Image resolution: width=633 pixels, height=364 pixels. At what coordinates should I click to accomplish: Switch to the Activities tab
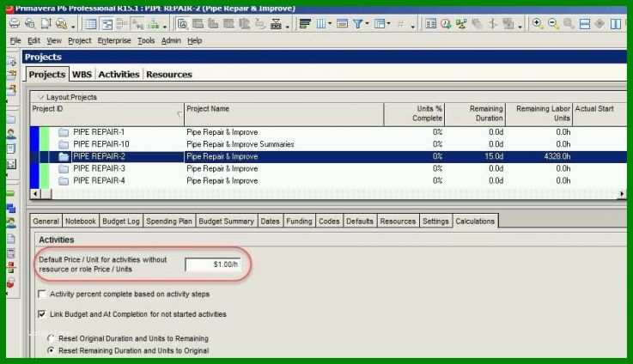[x=119, y=74]
